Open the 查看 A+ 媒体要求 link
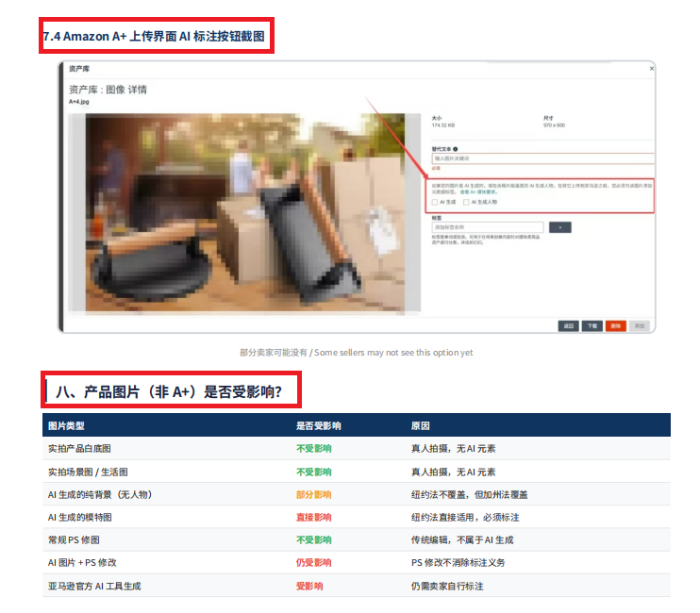The height and width of the screenshot is (613, 700). (478, 191)
